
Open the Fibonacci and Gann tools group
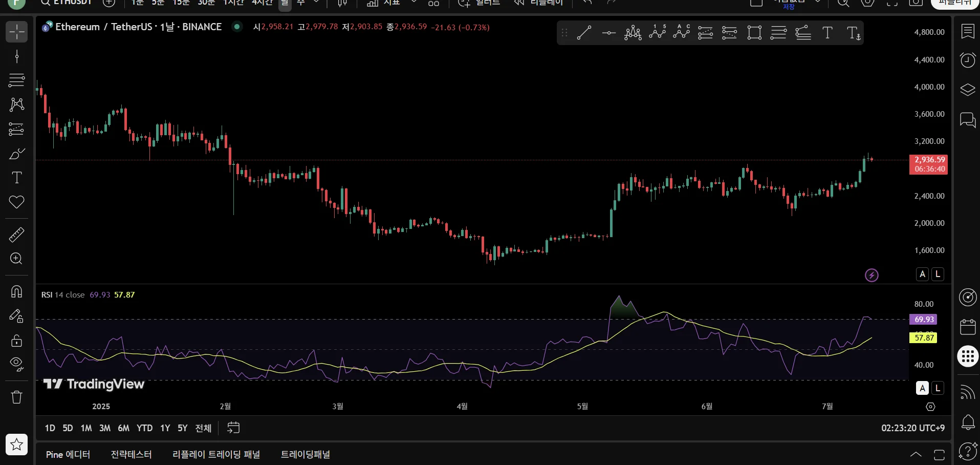[x=16, y=80]
